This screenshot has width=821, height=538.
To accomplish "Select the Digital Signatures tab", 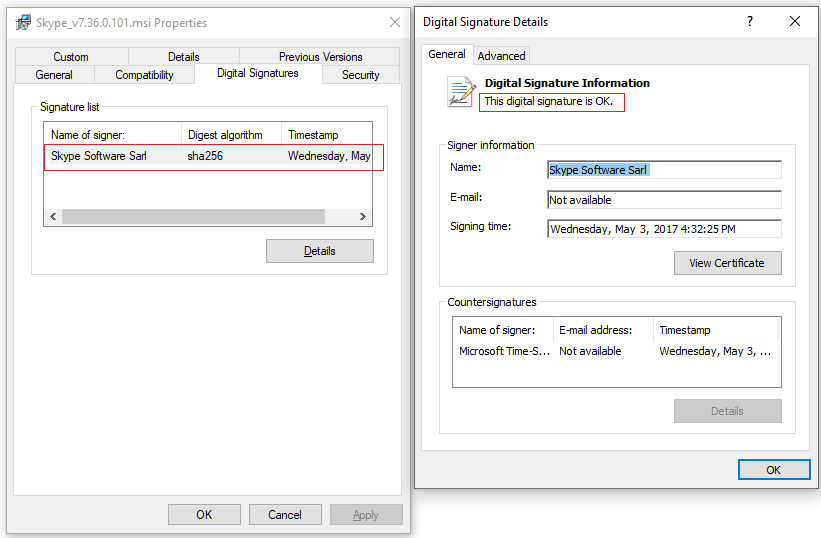I will tap(258, 73).
